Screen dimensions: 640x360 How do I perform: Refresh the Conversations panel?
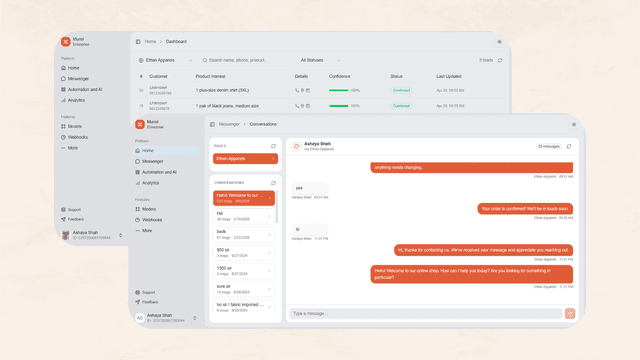tap(273, 183)
